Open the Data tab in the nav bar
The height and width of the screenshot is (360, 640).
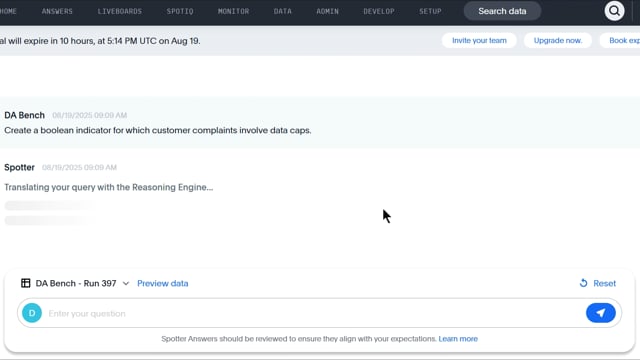(x=283, y=11)
